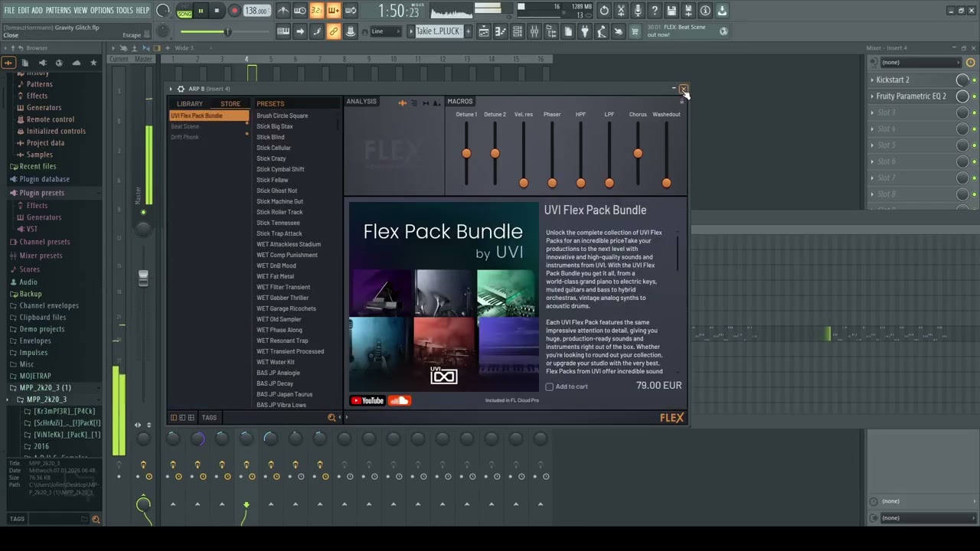This screenshot has height=551, width=980.
Task: Expand the Plugin database folder
Action: click(x=44, y=179)
